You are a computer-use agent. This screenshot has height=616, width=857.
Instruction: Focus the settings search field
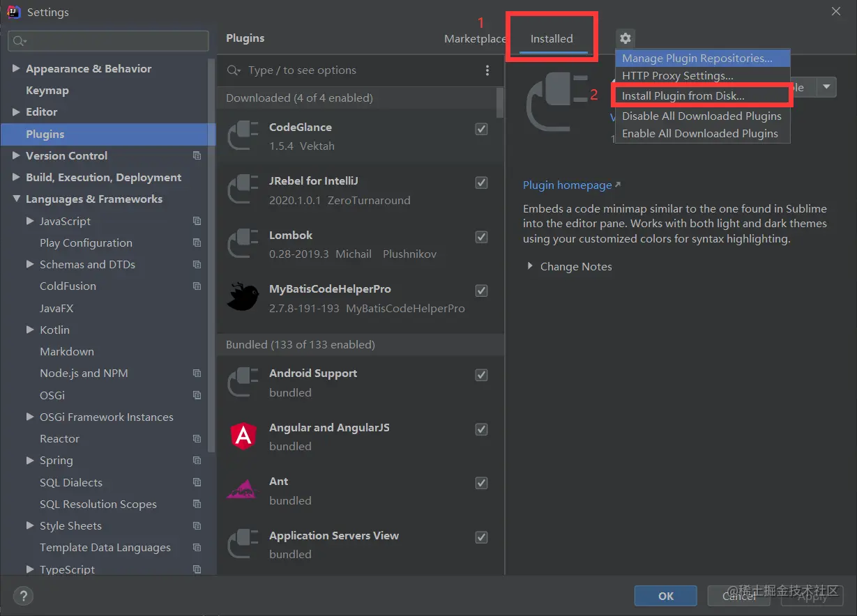tap(109, 41)
